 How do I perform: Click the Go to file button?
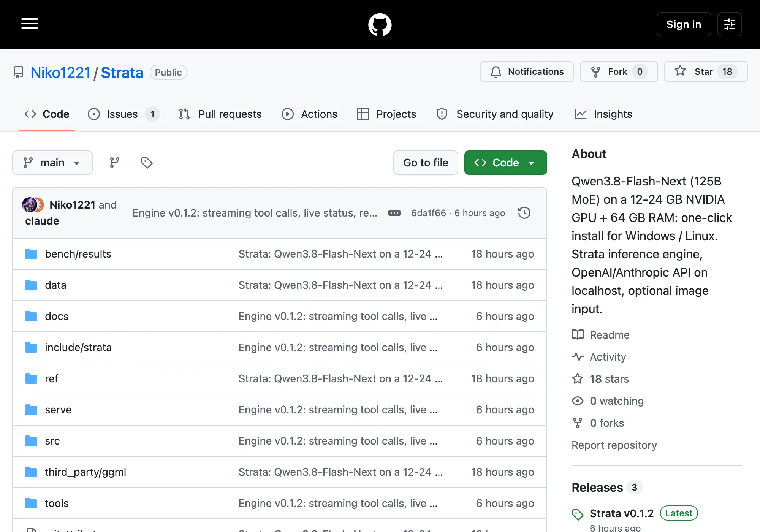[x=426, y=163]
